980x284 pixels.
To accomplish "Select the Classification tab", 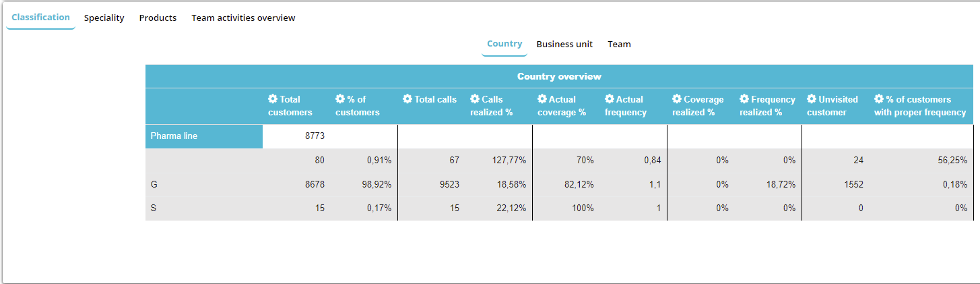I will tap(40, 18).
